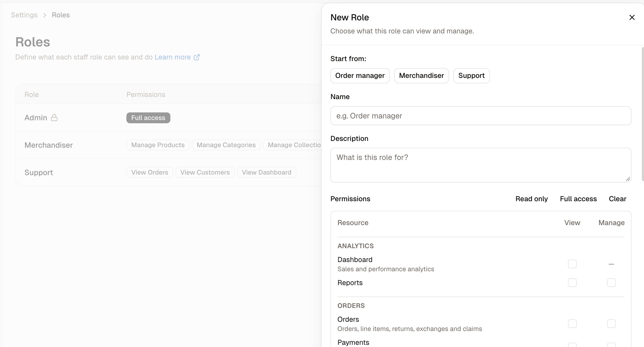Open the Learn more link
The height and width of the screenshot is (347, 644).
173,57
